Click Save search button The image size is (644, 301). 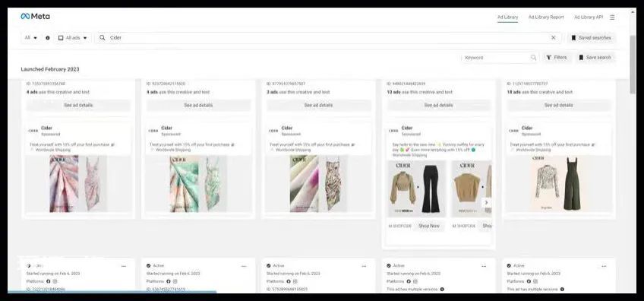[595, 58]
